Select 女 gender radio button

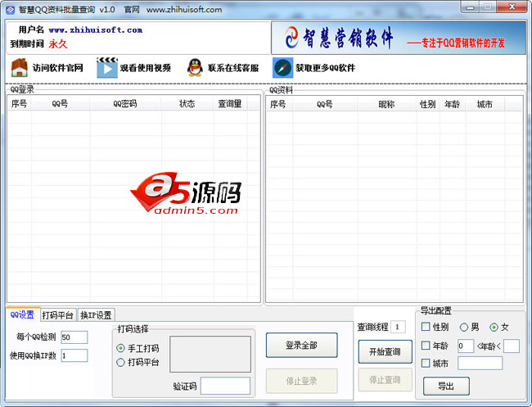tap(494, 328)
